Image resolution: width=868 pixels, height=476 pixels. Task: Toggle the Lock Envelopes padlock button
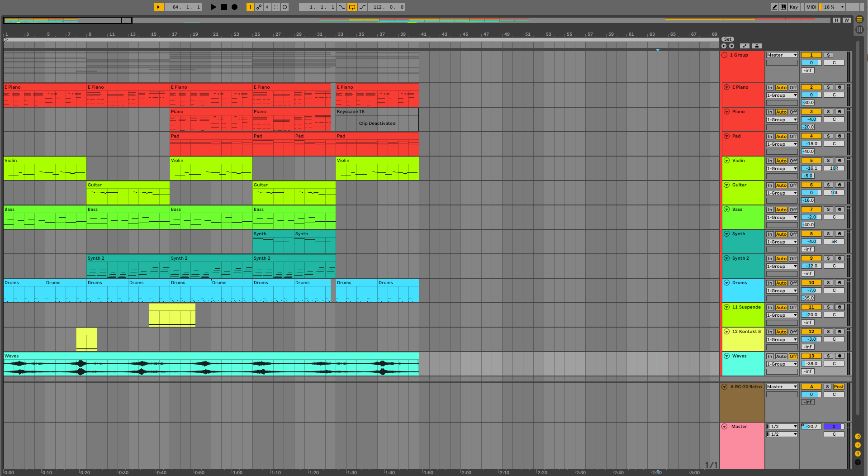[x=757, y=46]
